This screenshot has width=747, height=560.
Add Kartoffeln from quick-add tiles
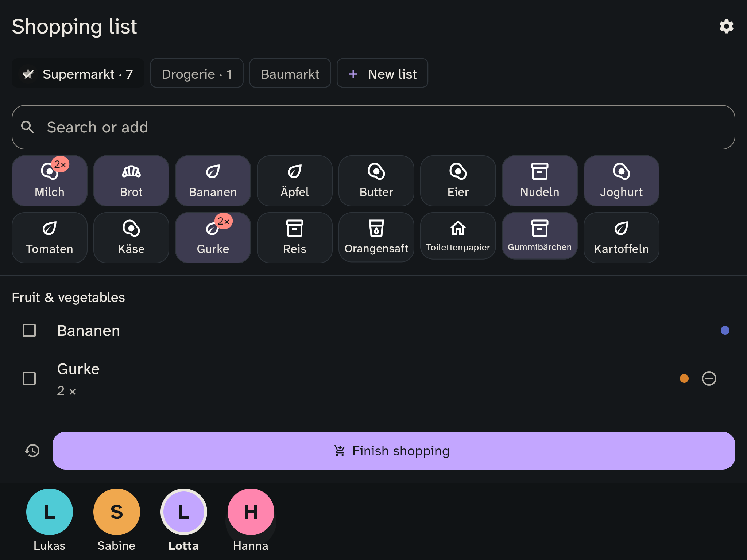(622, 238)
